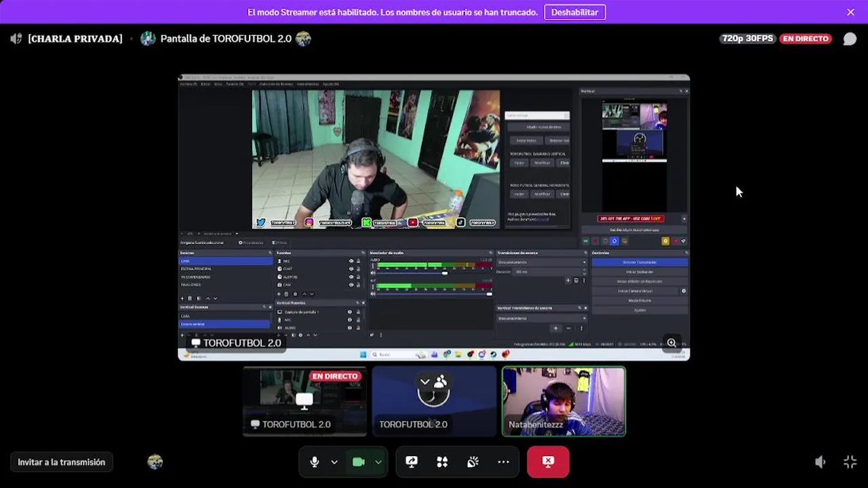Open the activities icon in the call bar
The width and height of the screenshot is (868, 488).
(x=442, y=462)
